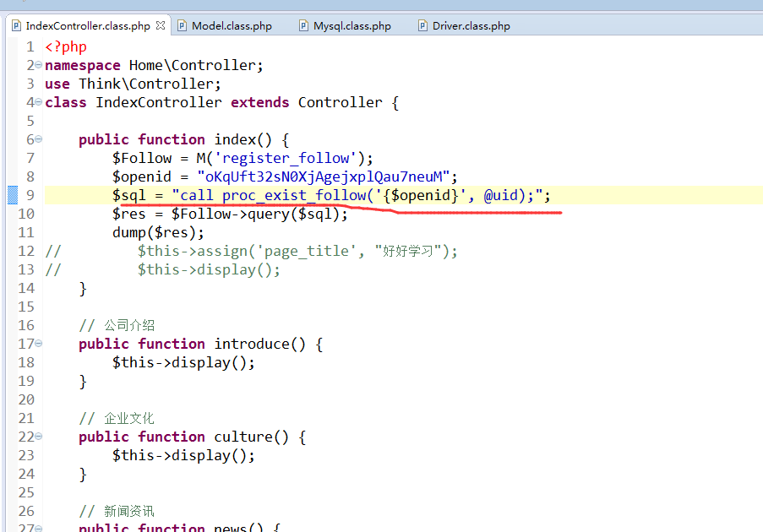Collapse the namespace block at line 2
This screenshot has height=532, width=763.
39,66
